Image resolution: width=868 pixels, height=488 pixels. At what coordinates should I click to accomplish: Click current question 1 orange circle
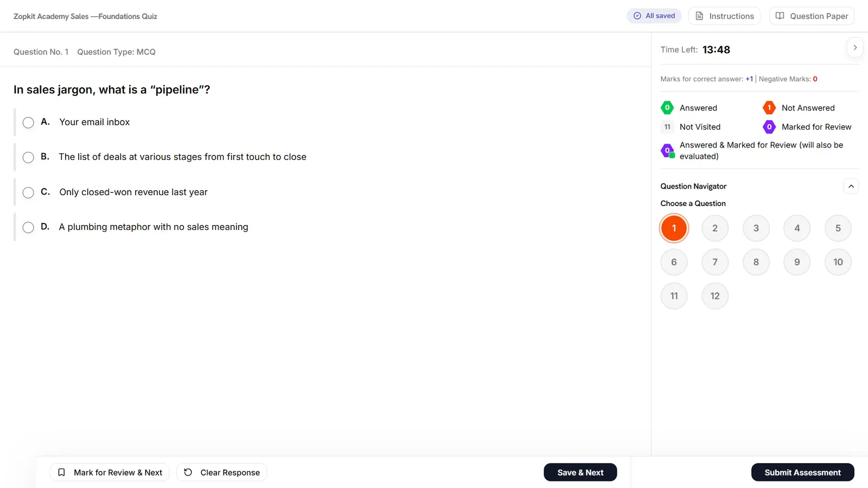point(674,228)
